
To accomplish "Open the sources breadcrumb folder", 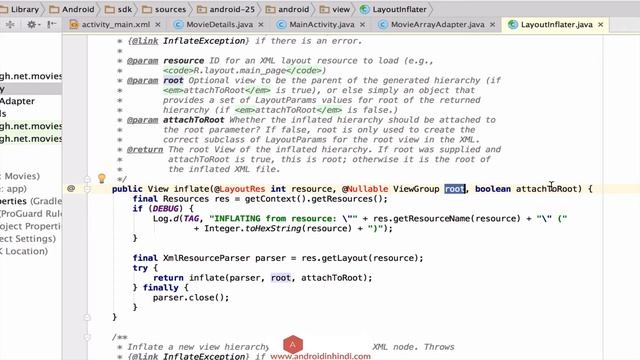I will coord(170,9).
